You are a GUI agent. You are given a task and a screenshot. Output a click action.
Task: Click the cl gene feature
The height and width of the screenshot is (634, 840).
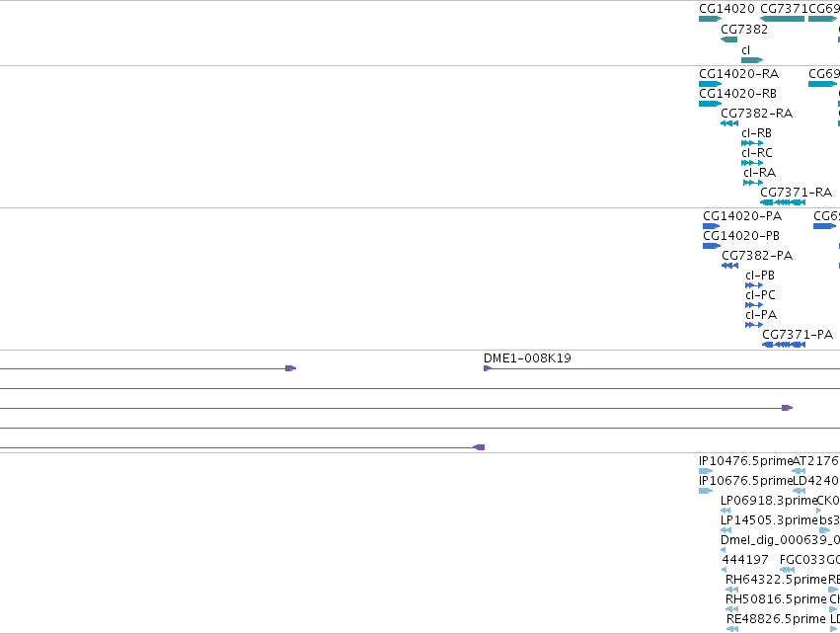click(752, 60)
